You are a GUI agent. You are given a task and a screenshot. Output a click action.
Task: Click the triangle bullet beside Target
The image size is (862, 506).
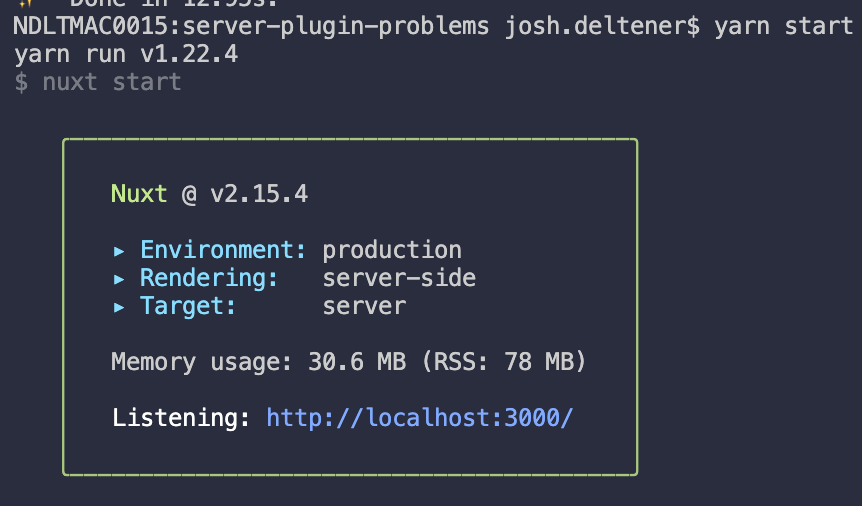pos(120,306)
